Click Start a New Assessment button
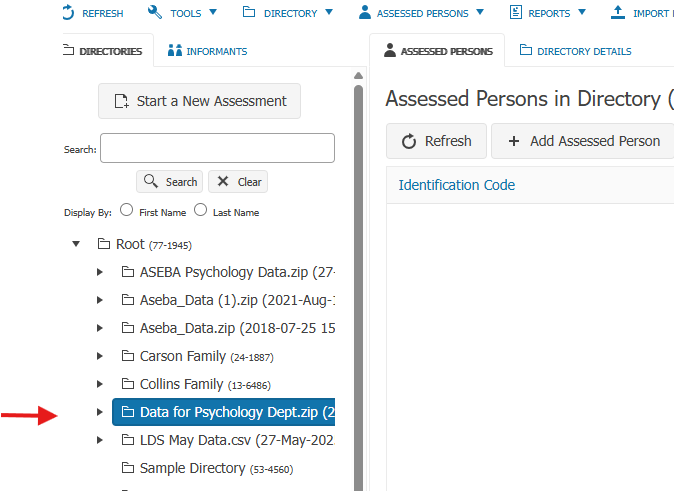This screenshot has width=674, height=491. 199,101
